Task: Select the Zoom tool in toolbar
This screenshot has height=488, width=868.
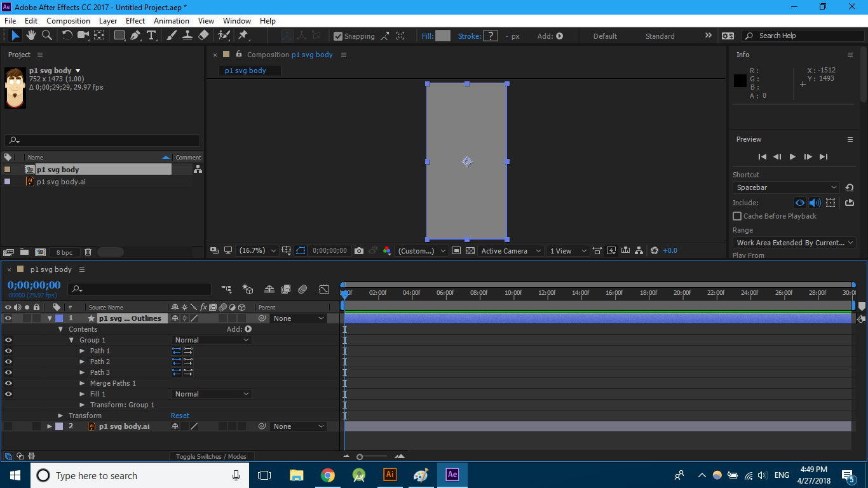Action: click(x=47, y=36)
